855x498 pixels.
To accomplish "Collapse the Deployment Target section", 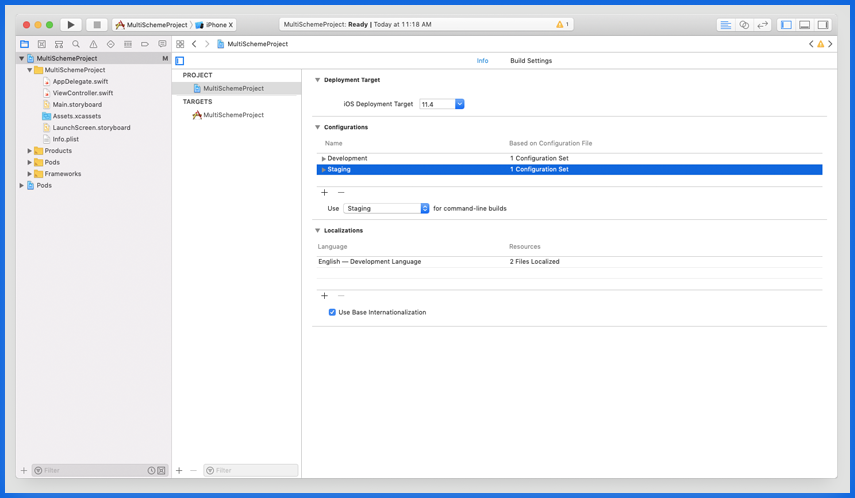I will point(317,80).
